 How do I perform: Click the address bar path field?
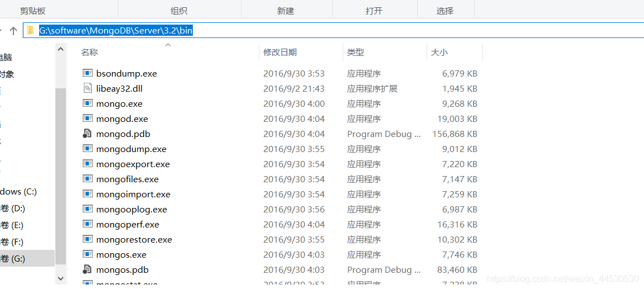(333, 31)
